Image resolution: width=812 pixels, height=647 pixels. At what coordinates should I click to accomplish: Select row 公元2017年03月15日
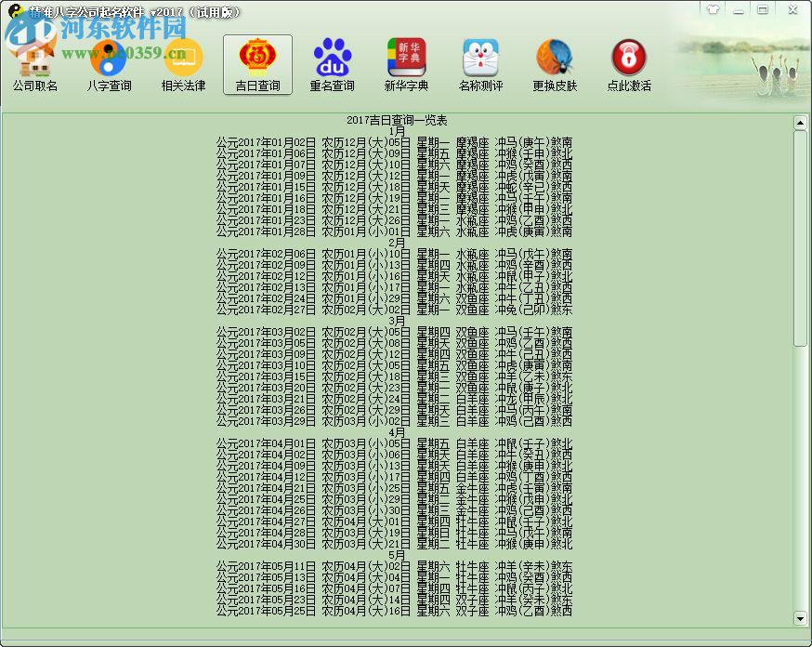coord(395,376)
